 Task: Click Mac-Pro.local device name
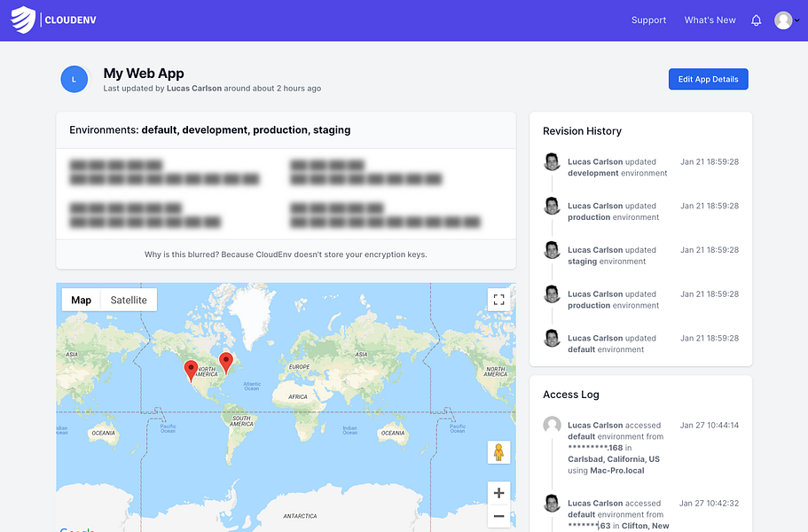click(616, 470)
